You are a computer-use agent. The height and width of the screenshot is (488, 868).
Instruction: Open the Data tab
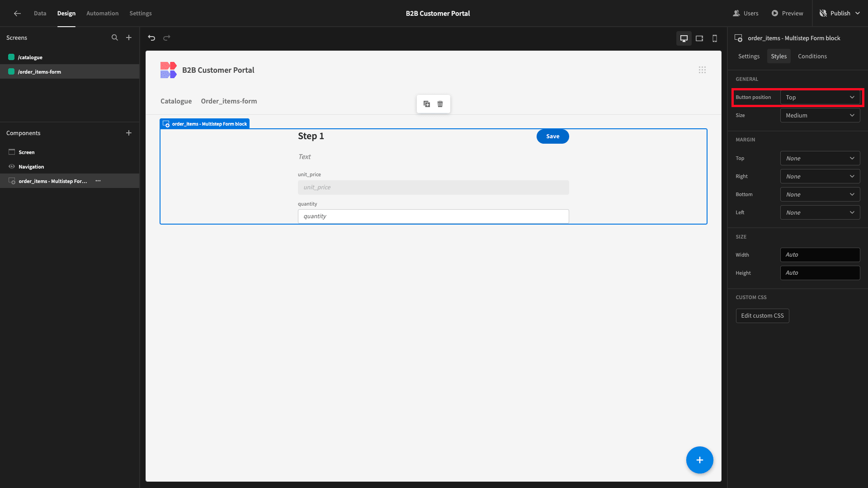coord(40,14)
